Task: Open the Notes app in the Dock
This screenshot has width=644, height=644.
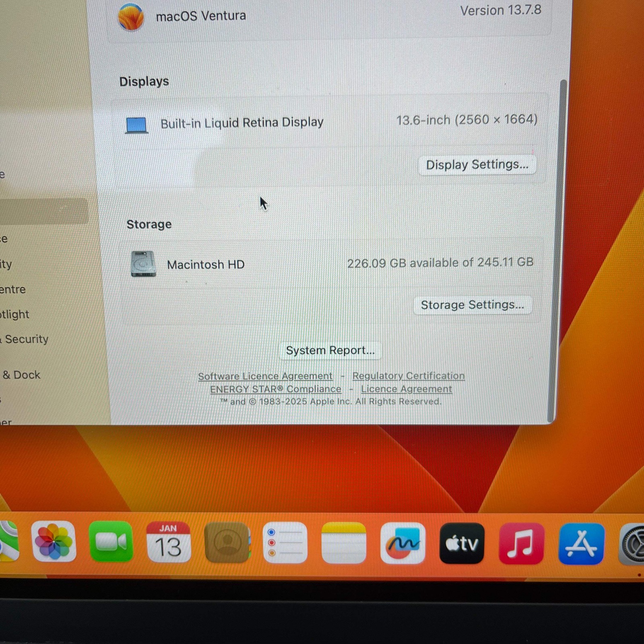Action: 344,543
